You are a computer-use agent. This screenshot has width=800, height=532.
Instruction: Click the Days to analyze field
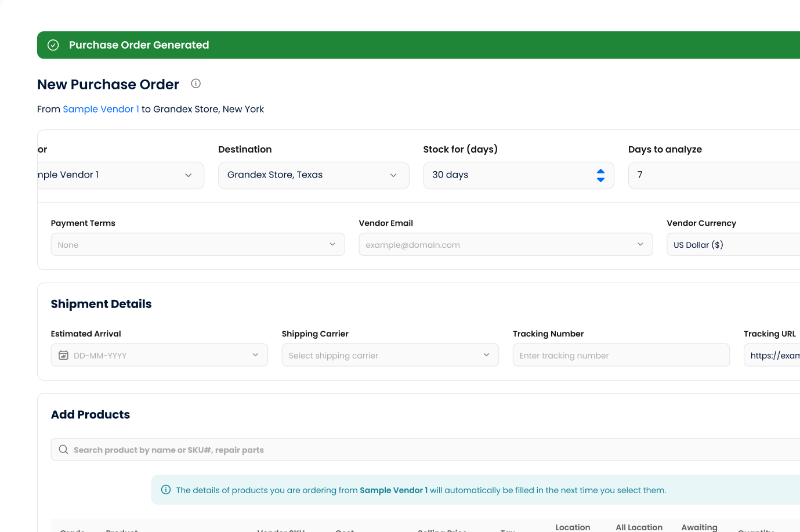[714, 175]
